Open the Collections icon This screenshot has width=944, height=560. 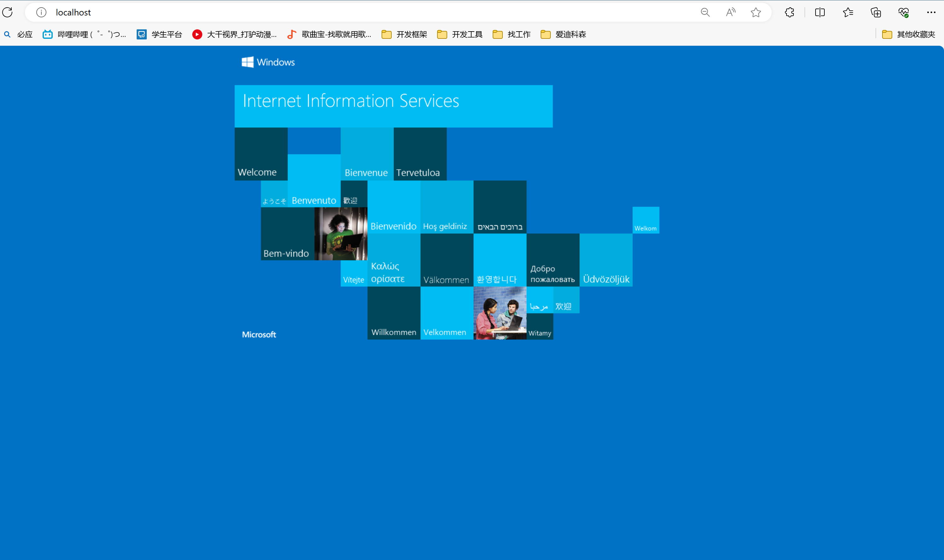[x=876, y=12]
